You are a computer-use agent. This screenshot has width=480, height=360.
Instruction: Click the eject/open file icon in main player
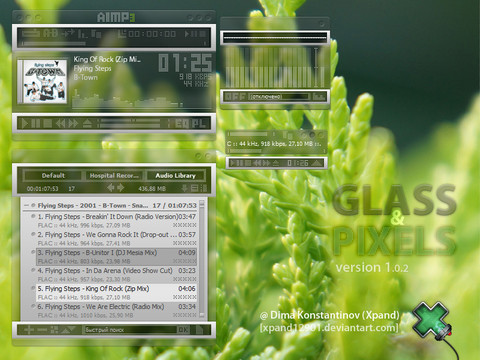pyautogui.click(x=87, y=124)
